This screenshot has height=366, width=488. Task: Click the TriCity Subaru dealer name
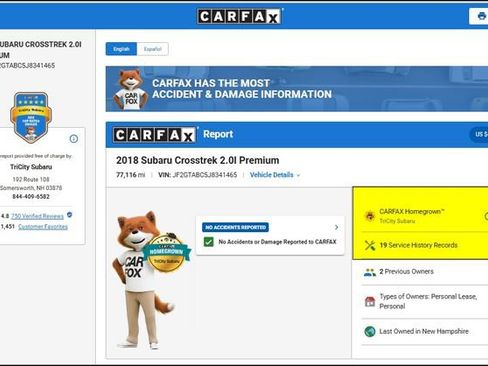tap(31, 167)
